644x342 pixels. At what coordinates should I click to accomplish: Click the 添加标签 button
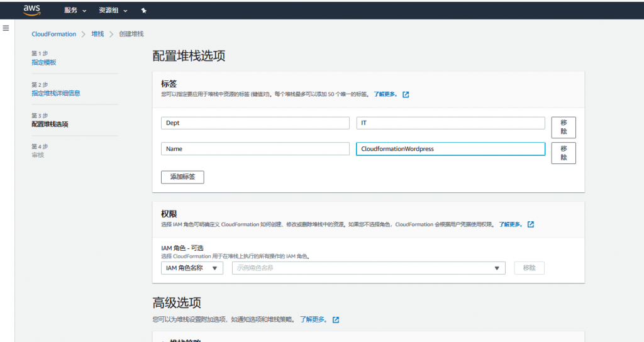[182, 177]
